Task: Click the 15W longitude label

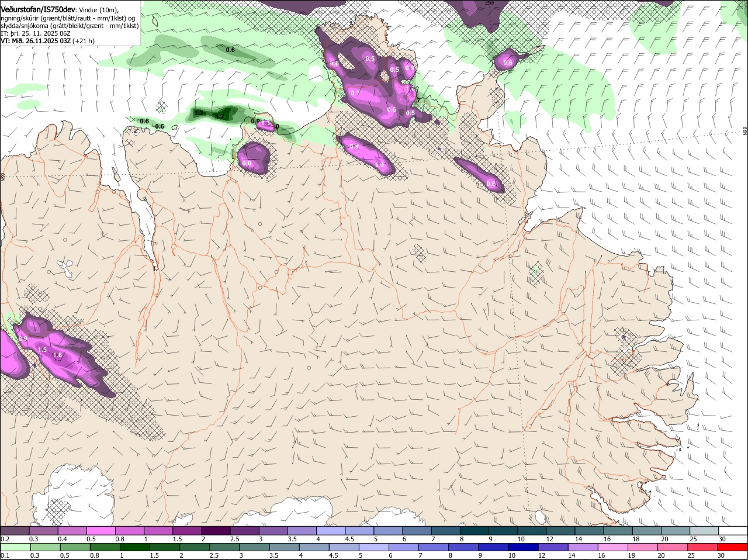Action: coord(490,3)
